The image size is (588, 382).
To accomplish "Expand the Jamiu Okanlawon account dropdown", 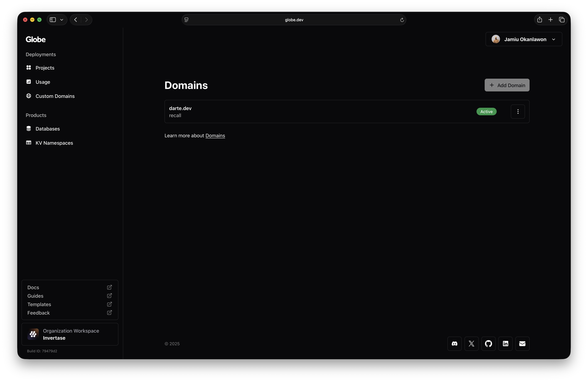I will pos(524,39).
